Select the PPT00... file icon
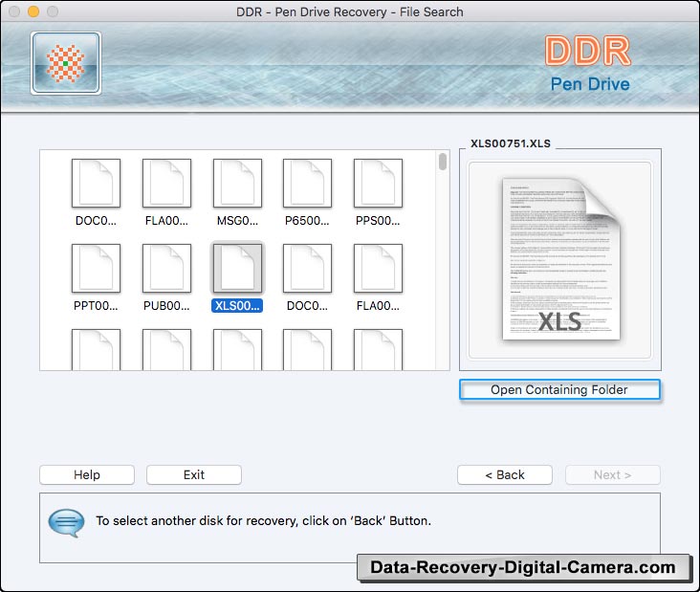Viewport: 700px width, 592px height. coord(96,269)
